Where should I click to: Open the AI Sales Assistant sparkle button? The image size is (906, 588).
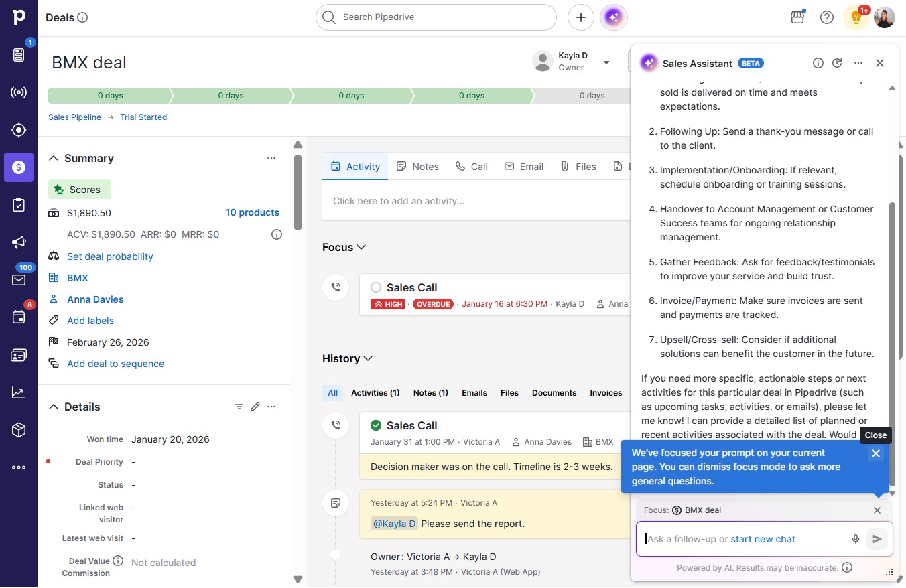click(x=614, y=17)
